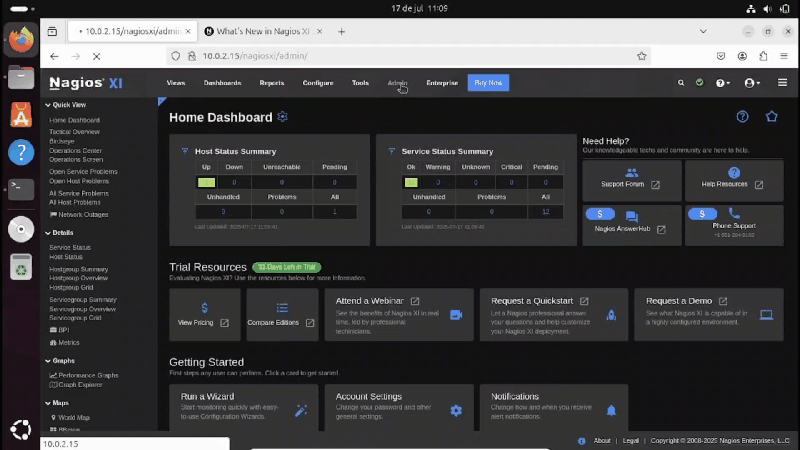Click the green Up host status cell
800x450 pixels.
[x=206, y=182]
